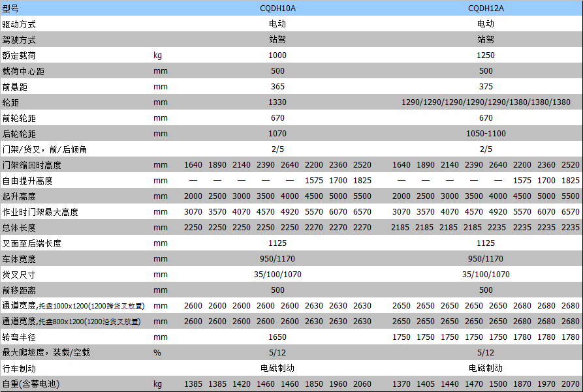Select the 2060 weight value
583x392 pixels.
coord(362,384)
